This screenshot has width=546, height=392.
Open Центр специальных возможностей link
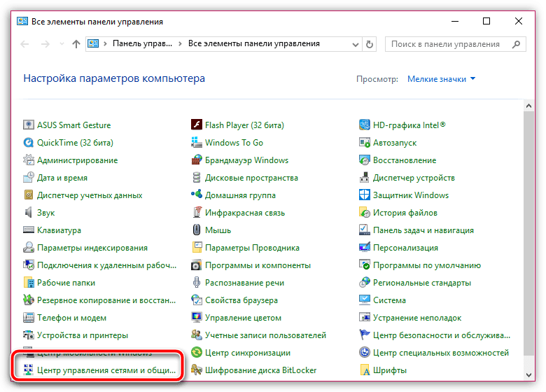(441, 353)
